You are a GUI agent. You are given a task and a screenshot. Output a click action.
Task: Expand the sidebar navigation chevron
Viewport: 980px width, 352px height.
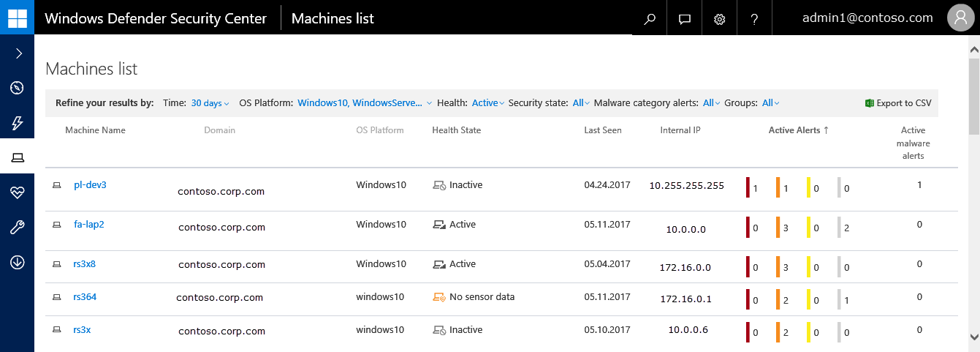18,53
